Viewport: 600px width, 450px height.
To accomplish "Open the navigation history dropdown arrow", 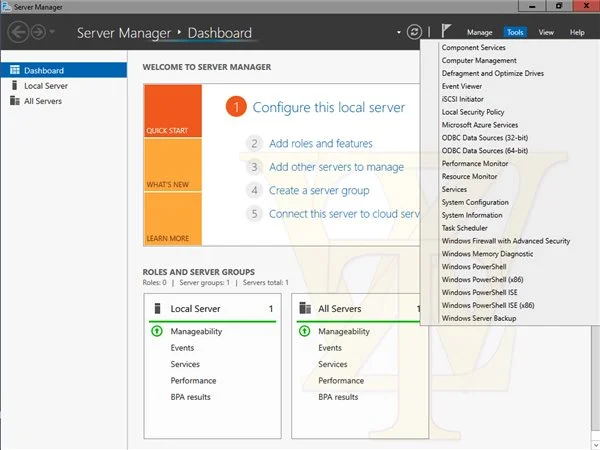I will (52, 32).
